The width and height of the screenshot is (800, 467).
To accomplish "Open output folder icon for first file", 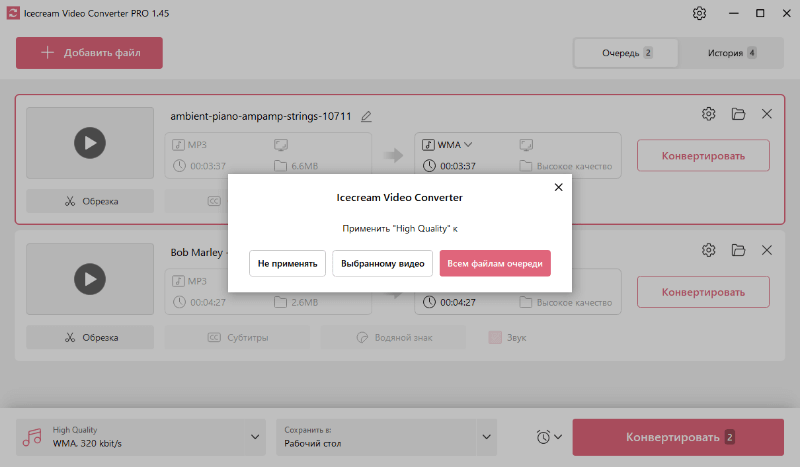I will coord(738,114).
